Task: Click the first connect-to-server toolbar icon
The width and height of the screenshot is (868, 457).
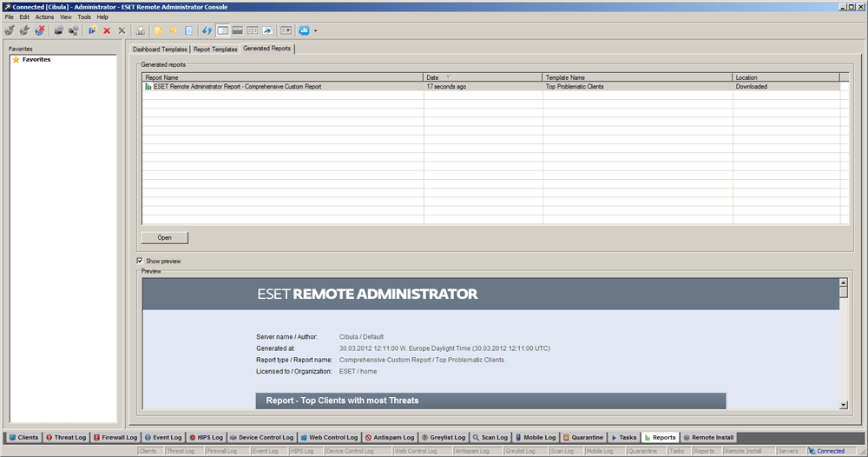Action: (10, 30)
